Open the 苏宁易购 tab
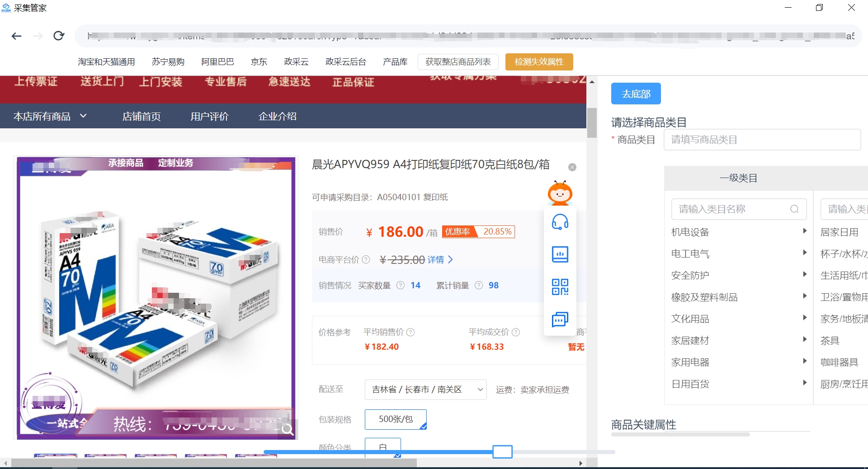The width and height of the screenshot is (868, 469). pos(168,62)
